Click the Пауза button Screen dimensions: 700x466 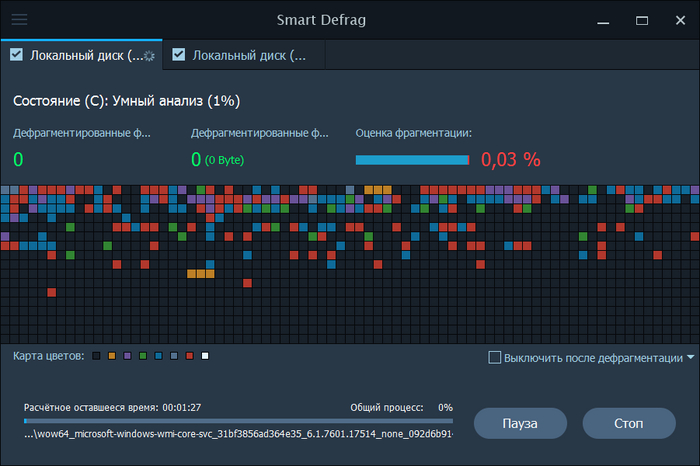[520, 423]
